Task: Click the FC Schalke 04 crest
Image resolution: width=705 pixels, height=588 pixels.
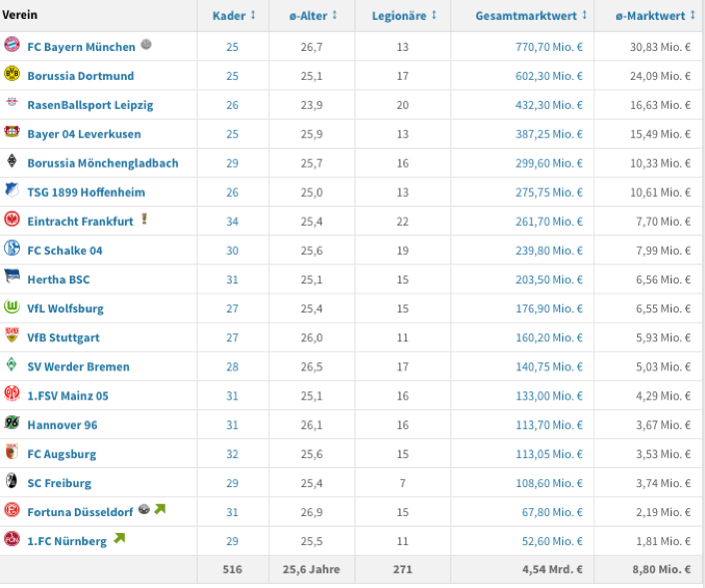Action: tap(12, 248)
